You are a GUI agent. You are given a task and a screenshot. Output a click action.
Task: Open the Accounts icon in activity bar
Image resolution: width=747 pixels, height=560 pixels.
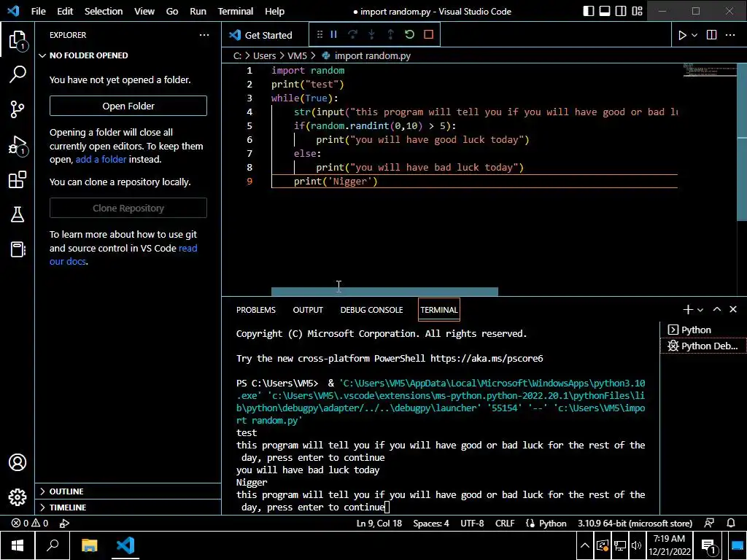[x=18, y=462]
